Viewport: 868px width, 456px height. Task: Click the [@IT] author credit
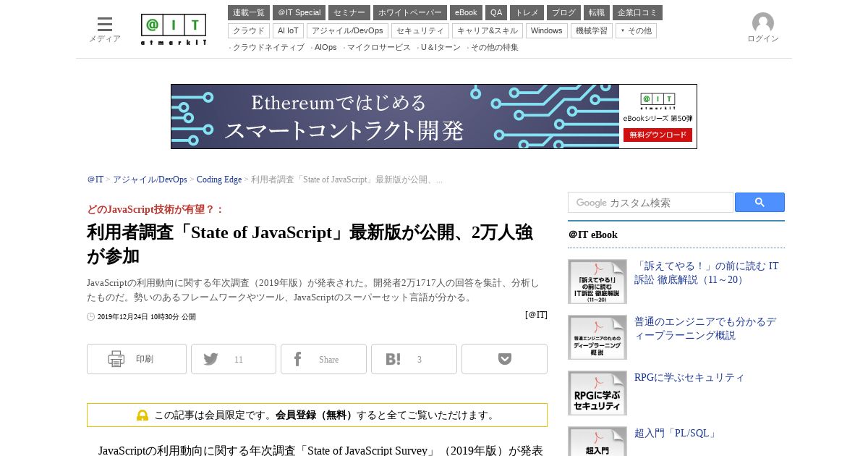click(x=536, y=315)
